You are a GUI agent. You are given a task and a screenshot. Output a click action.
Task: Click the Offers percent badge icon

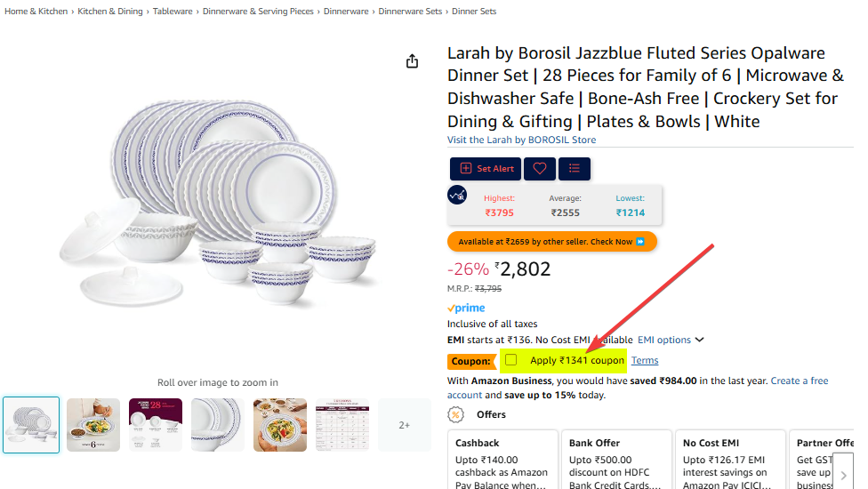click(456, 414)
